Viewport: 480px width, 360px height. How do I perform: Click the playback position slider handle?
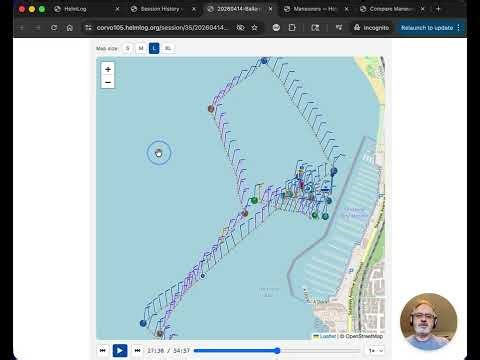[277, 350]
